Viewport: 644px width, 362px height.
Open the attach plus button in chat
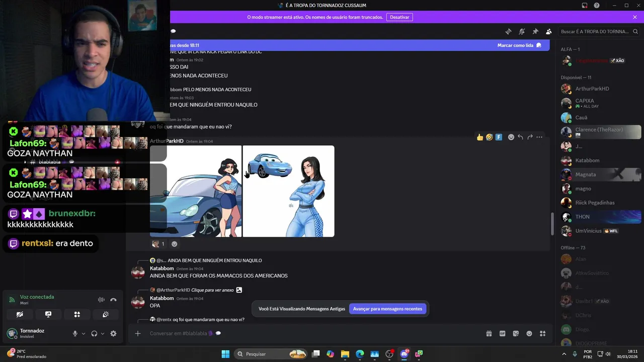[138, 333]
